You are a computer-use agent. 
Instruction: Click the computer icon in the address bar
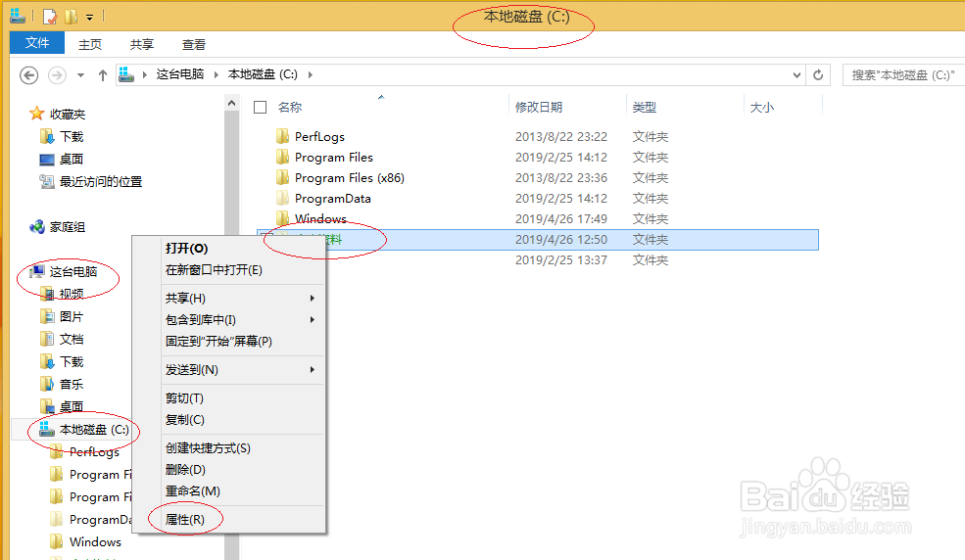126,74
